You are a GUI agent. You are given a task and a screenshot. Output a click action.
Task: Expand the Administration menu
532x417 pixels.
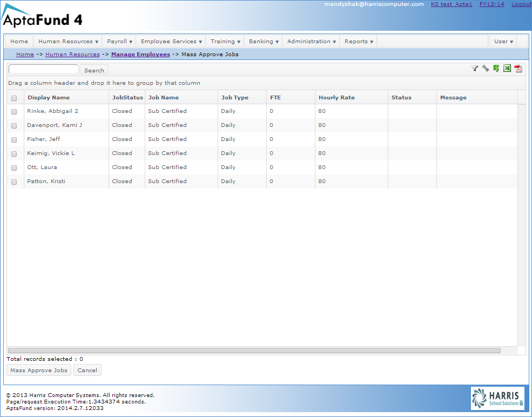pos(312,42)
